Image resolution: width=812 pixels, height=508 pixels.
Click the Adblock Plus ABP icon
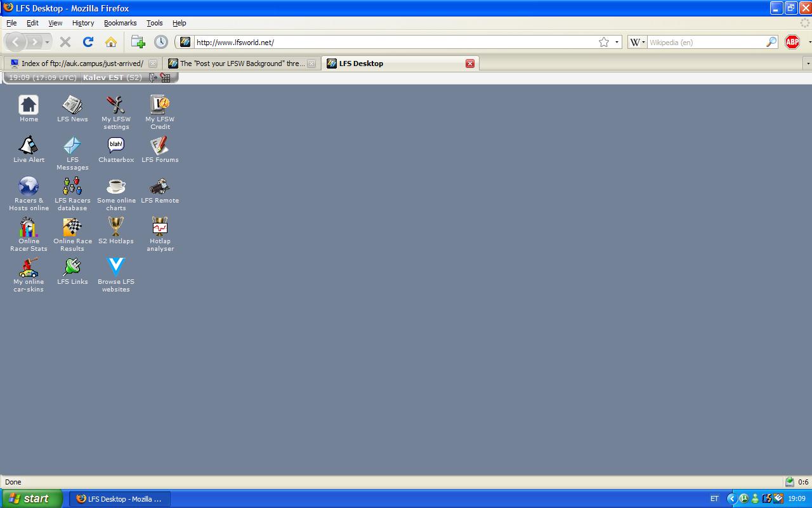[792, 42]
